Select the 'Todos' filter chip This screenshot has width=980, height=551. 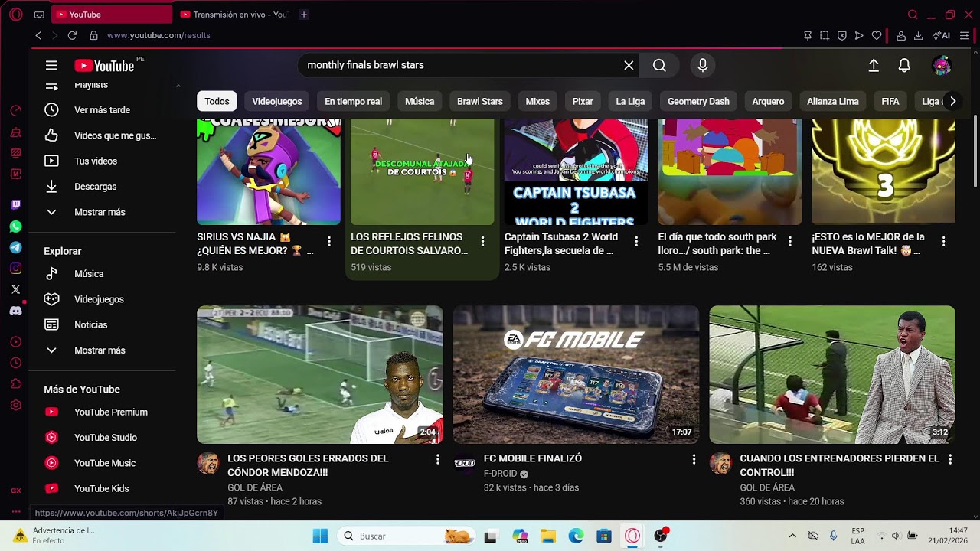(x=217, y=101)
